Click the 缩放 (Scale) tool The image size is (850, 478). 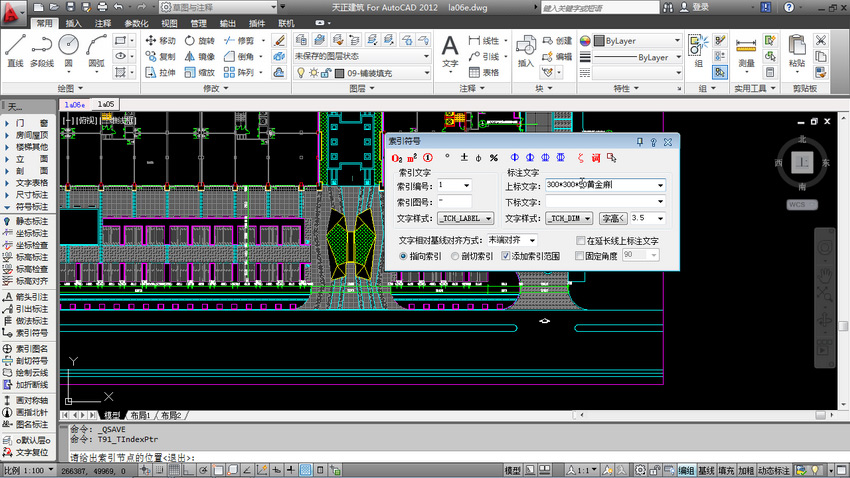199,72
